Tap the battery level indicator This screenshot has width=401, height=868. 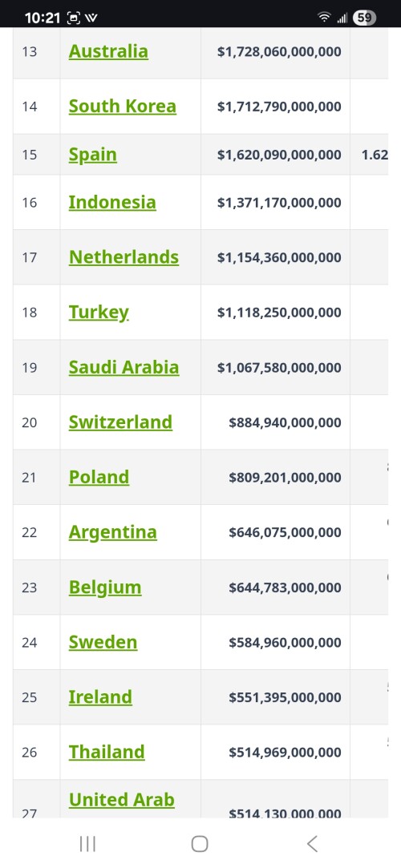click(364, 18)
